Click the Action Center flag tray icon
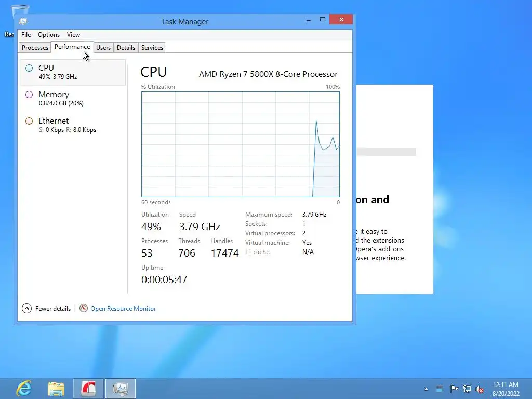The height and width of the screenshot is (399, 532). (454, 389)
